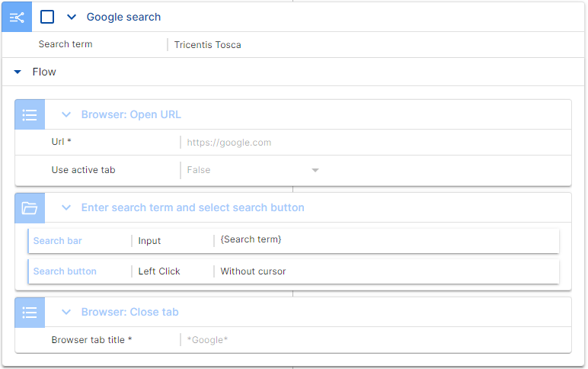Open the Use active tab dropdown

tap(315, 170)
